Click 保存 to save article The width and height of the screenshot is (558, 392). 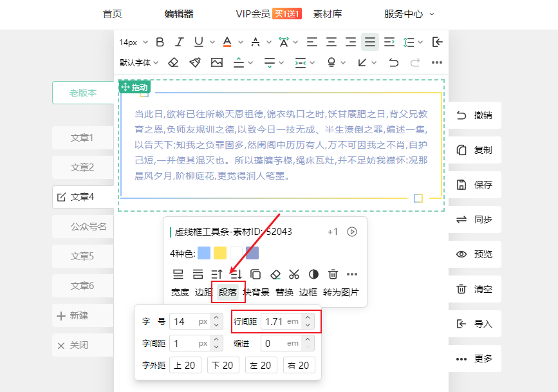coord(475,185)
